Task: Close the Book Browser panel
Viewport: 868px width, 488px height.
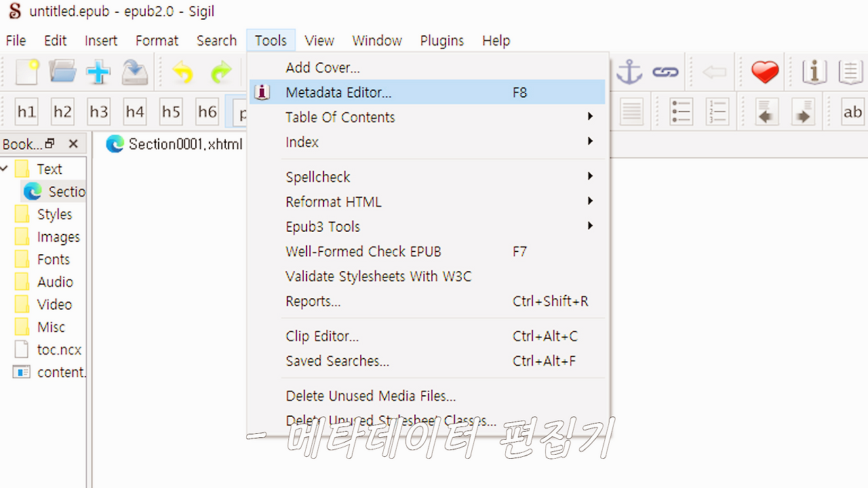Action: point(73,144)
